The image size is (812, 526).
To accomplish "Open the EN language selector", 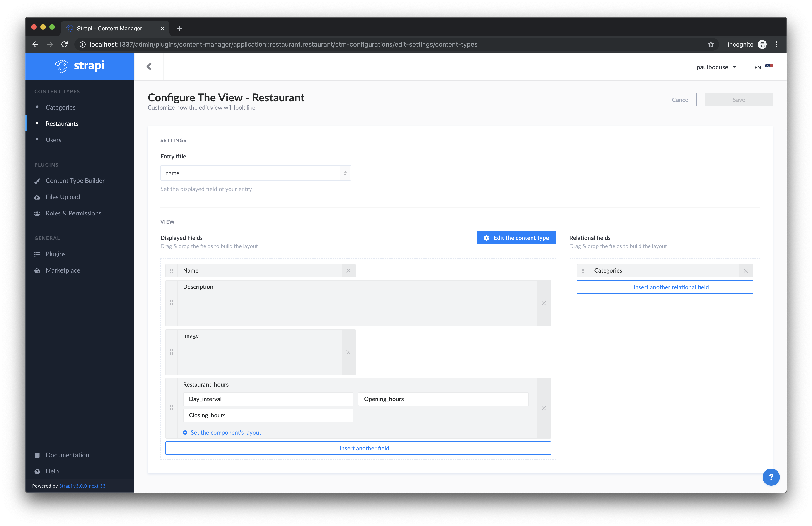I will (x=763, y=67).
